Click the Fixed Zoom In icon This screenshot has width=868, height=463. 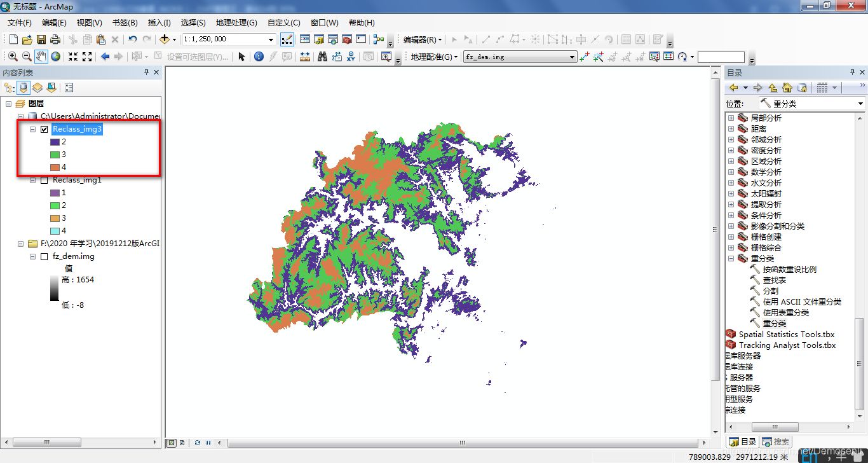pos(73,57)
